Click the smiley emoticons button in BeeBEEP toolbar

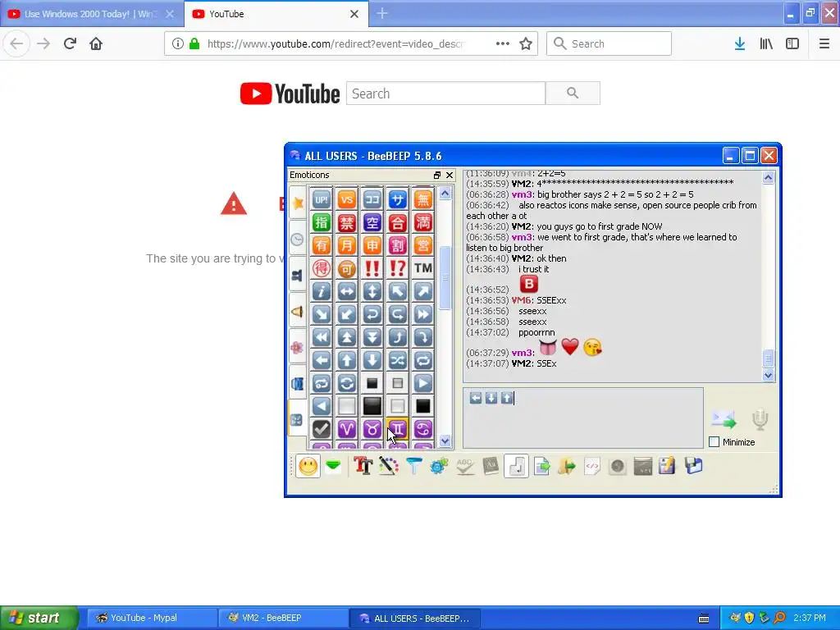tap(308, 466)
